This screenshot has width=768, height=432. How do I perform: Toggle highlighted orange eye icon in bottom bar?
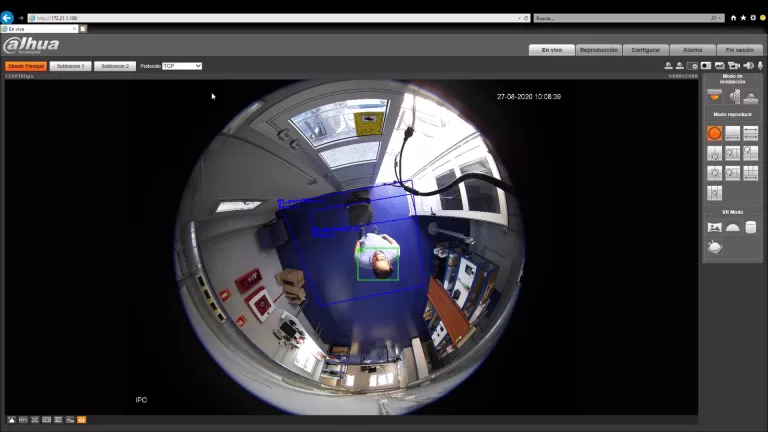click(x=82, y=420)
